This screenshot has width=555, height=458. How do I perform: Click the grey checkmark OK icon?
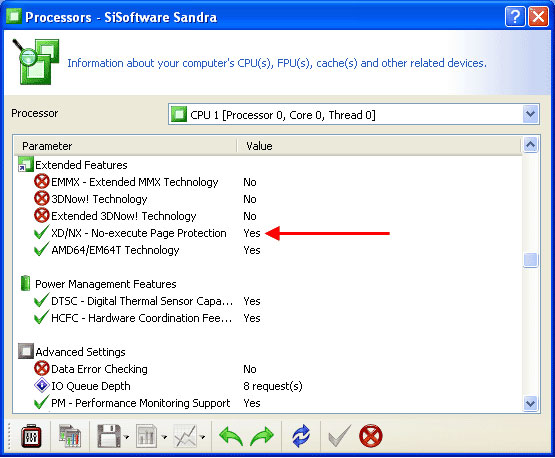pyautogui.click(x=339, y=436)
